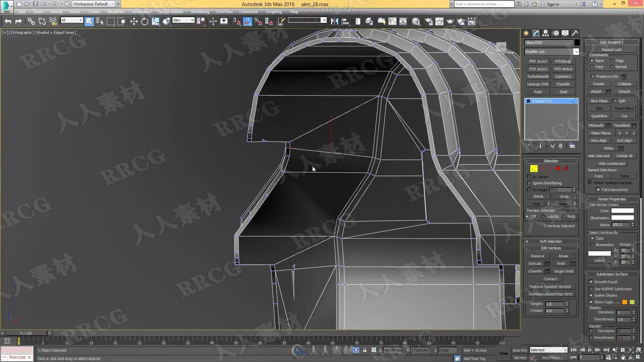Open the Modifiers menu
Screen dimensions: 644x362
click(116, 12)
